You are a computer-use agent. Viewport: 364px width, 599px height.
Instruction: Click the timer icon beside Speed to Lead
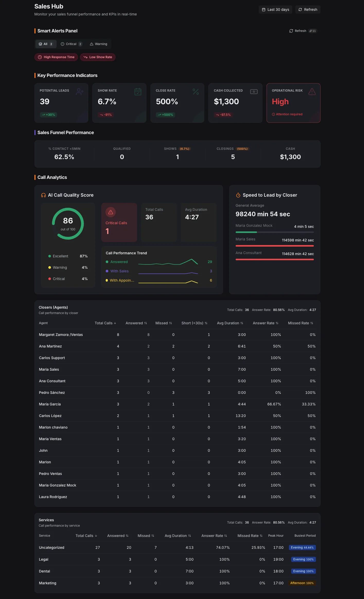238,195
